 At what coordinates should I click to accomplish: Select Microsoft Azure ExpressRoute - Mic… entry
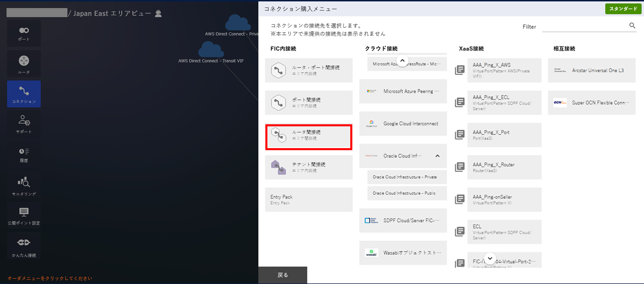coord(407,64)
